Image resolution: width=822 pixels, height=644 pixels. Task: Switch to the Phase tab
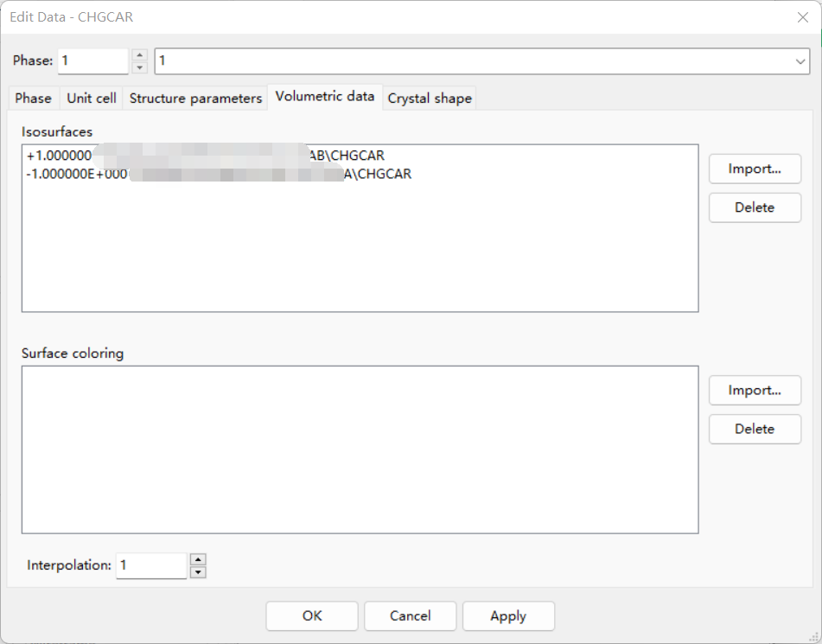pyautogui.click(x=33, y=98)
